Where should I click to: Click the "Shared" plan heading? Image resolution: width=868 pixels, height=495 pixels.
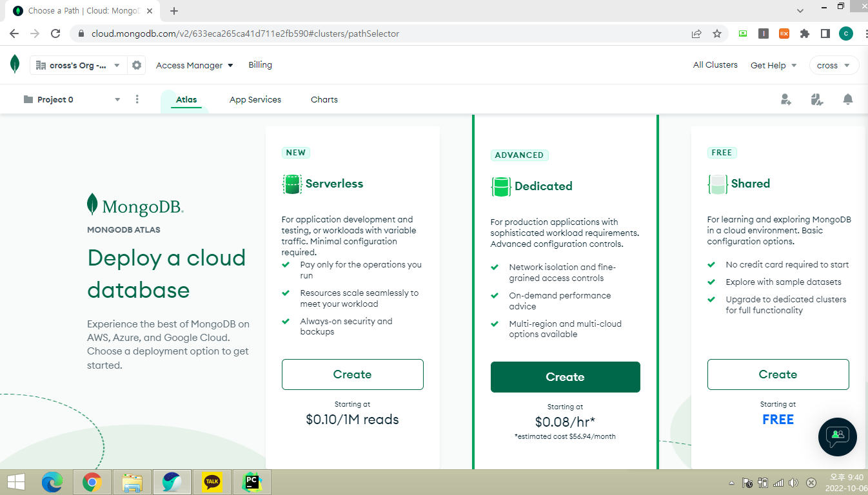click(x=751, y=184)
